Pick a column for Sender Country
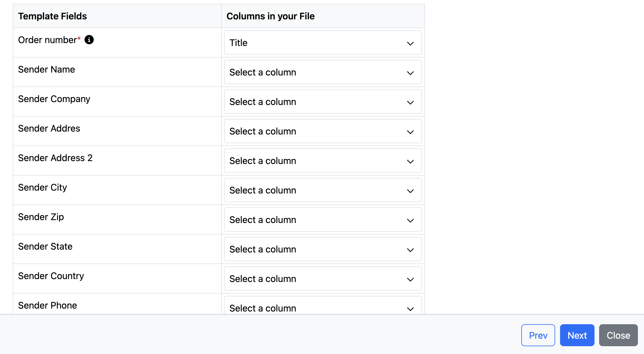 323,279
